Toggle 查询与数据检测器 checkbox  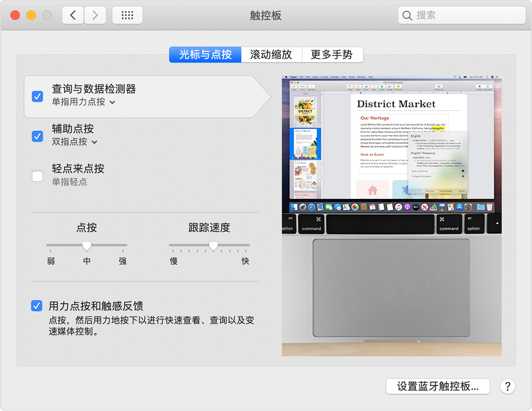point(37,96)
